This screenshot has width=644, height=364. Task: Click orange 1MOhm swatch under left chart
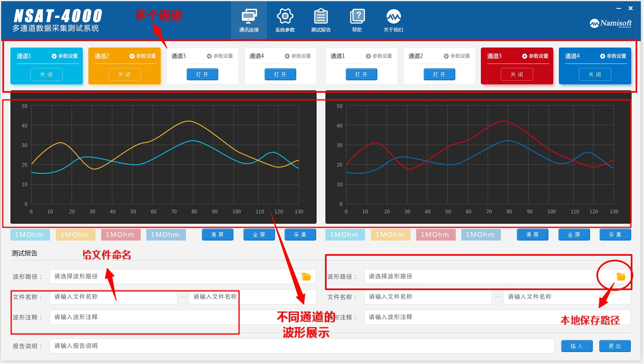(76, 235)
